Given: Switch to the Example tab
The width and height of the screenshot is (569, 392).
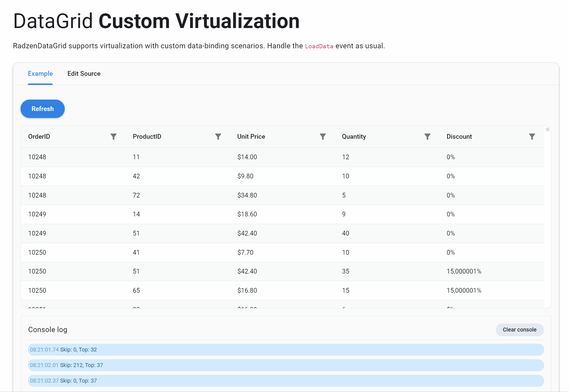Looking at the screenshot, I should pyautogui.click(x=40, y=74).
